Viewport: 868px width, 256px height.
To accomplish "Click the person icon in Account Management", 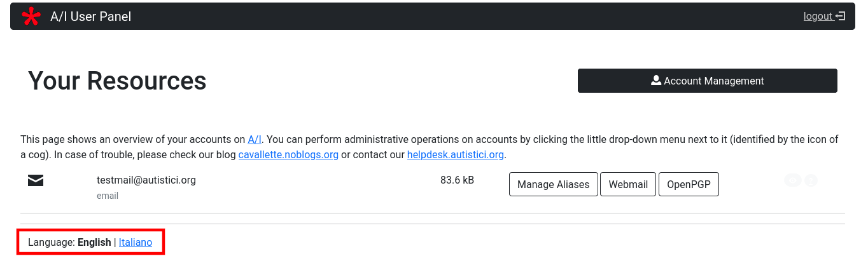I will (656, 81).
